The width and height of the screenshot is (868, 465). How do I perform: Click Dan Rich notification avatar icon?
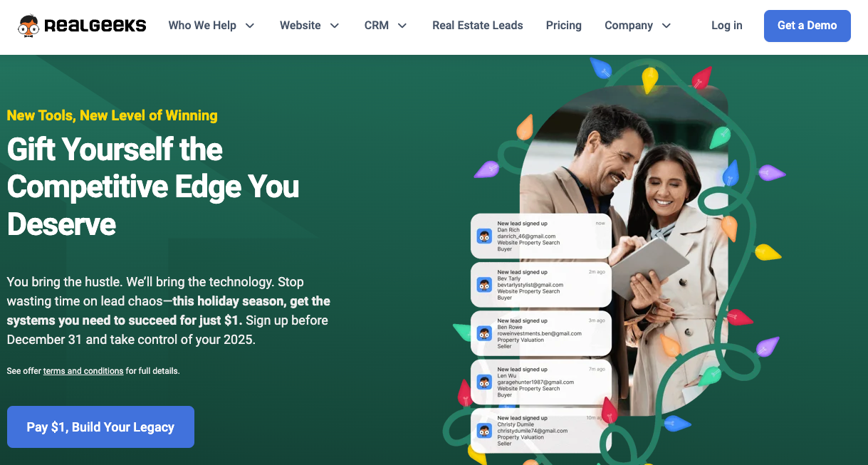point(485,236)
